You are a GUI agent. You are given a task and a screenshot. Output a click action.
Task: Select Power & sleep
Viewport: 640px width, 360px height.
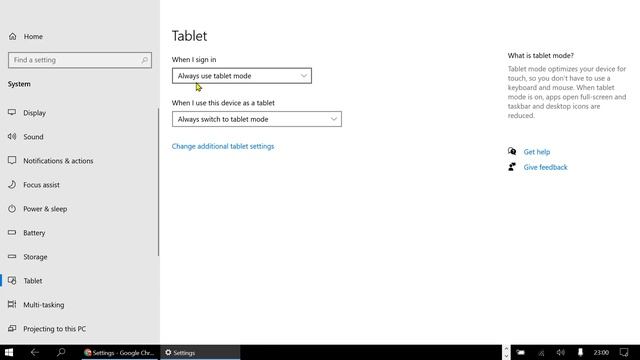pyautogui.click(x=45, y=209)
